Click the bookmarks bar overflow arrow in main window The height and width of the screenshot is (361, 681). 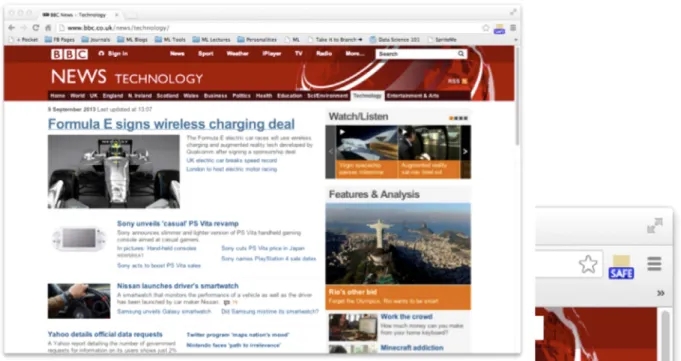point(516,40)
